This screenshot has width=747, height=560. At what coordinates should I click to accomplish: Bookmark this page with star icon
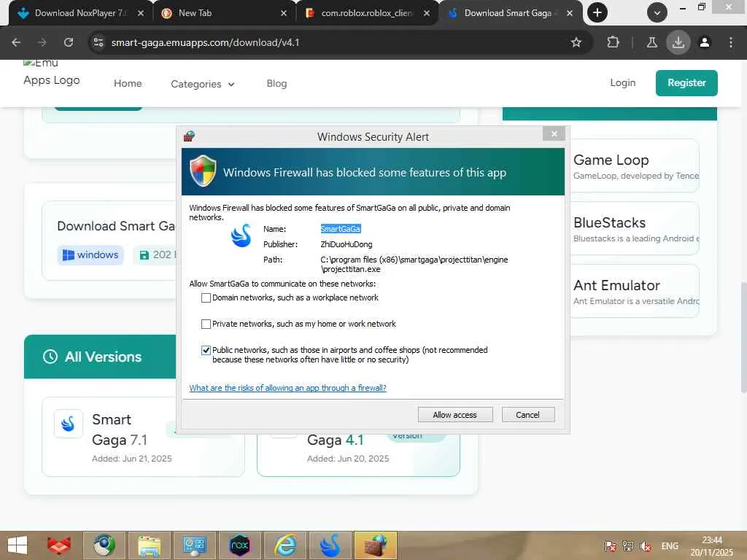pyautogui.click(x=576, y=42)
